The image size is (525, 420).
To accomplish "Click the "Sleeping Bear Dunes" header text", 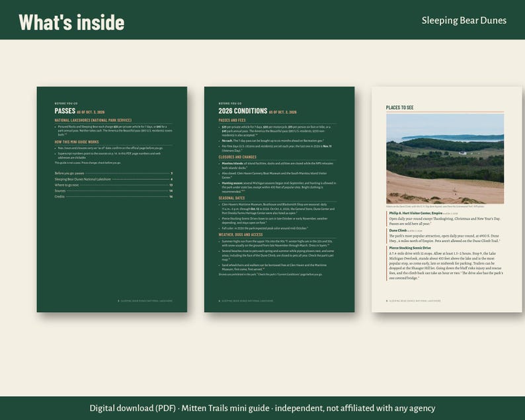I will coord(464,21).
